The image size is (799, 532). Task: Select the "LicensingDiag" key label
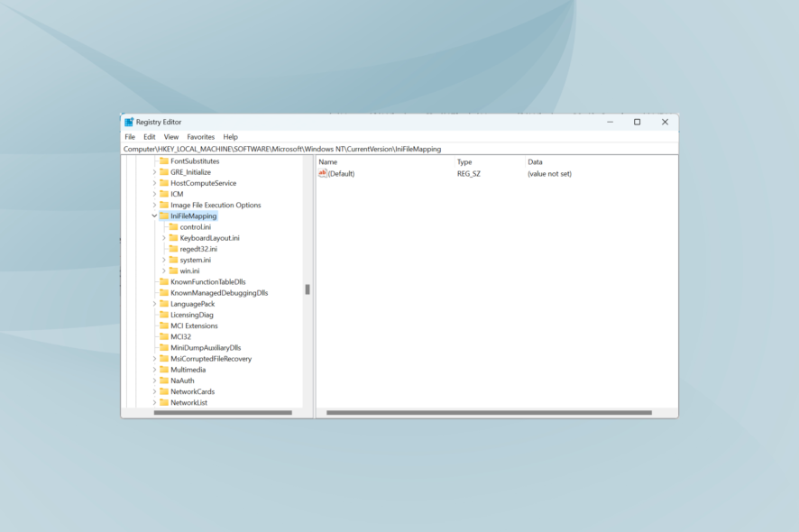pyautogui.click(x=191, y=315)
